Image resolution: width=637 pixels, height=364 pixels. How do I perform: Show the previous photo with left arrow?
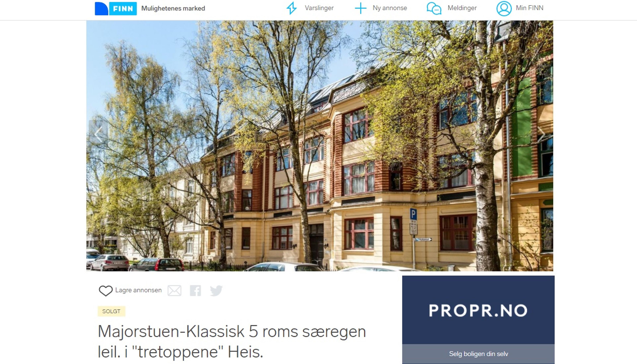(x=98, y=134)
